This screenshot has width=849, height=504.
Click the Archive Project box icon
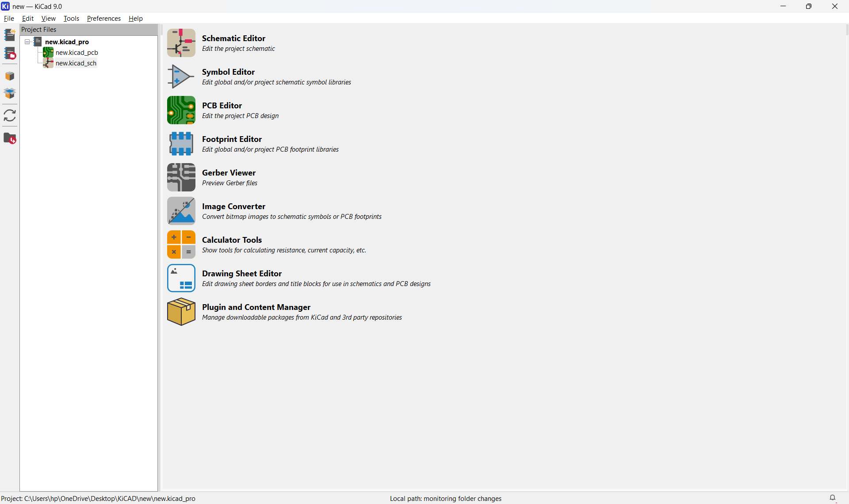pos(10,76)
